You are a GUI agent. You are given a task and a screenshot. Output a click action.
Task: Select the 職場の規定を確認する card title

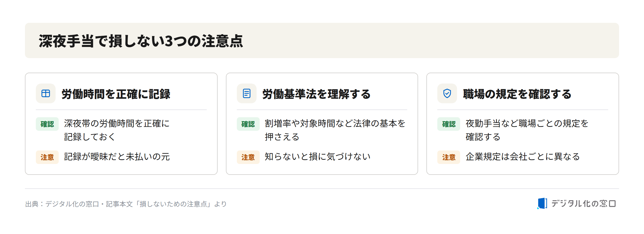click(x=517, y=94)
